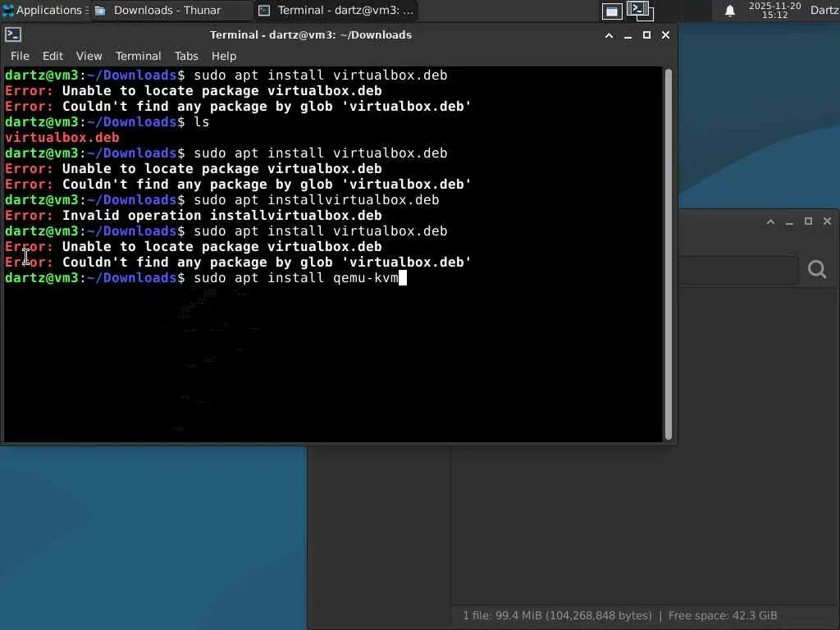Viewport: 840px width, 630px height.
Task: Click 'Invalid operation installvirtualbox.deb' error line
Action: 194,216
